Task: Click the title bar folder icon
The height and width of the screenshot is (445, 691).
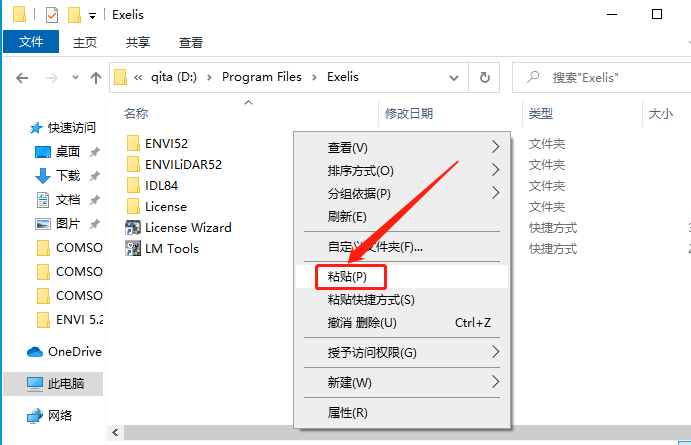Action: point(19,14)
